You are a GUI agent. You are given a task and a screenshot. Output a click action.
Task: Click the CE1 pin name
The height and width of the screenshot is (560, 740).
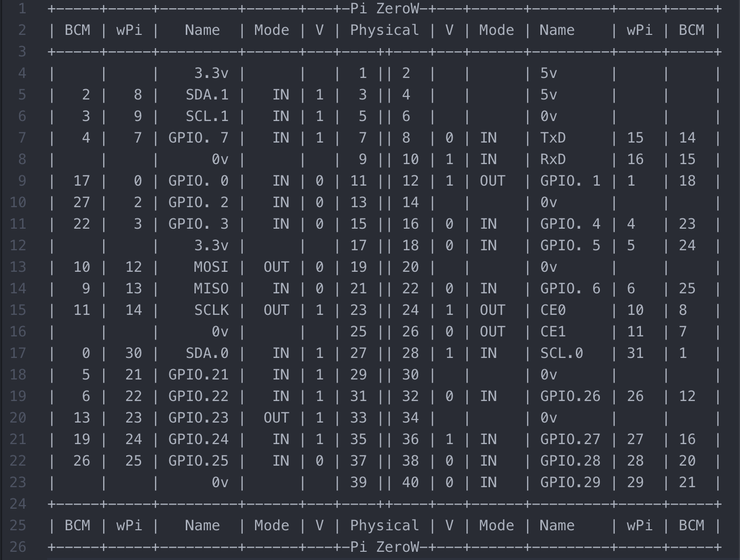[x=553, y=332]
